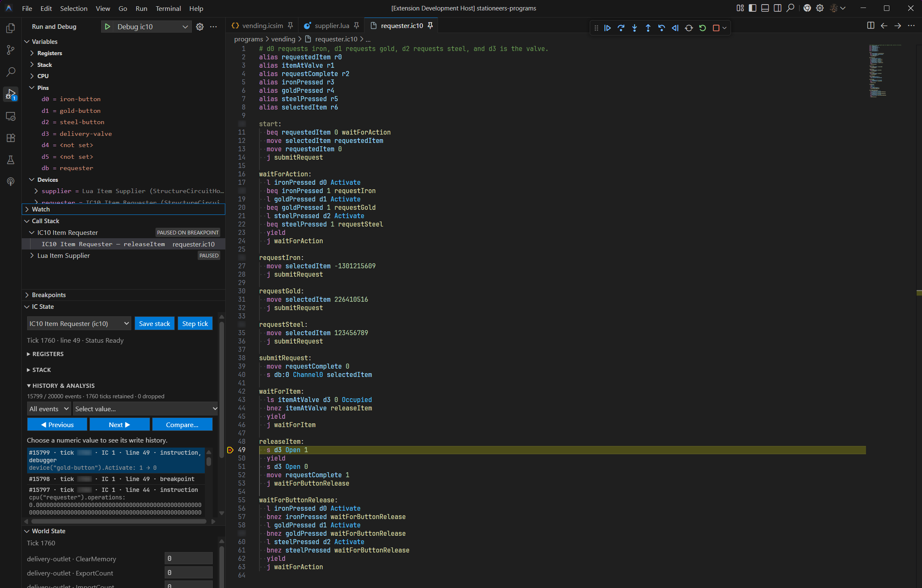Click the Step tick button
The image size is (922, 588).
(x=195, y=324)
